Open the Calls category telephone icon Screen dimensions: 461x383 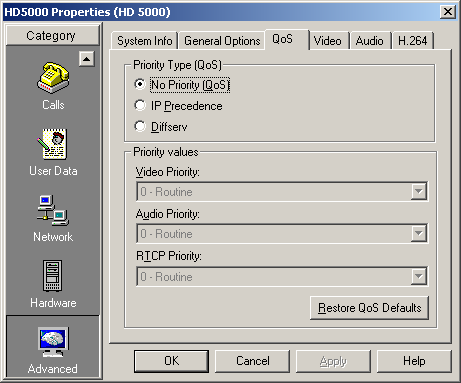(x=53, y=78)
